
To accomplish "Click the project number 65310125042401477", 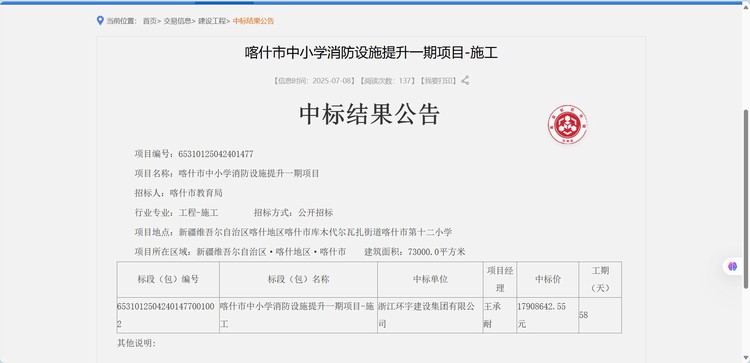I will pyautogui.click(x=216, y=154).
